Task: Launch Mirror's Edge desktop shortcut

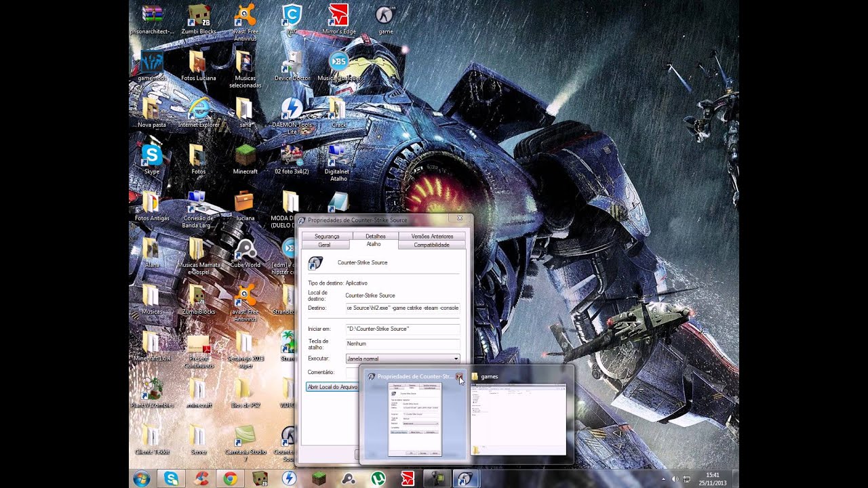Action: (x=338, y=19)
